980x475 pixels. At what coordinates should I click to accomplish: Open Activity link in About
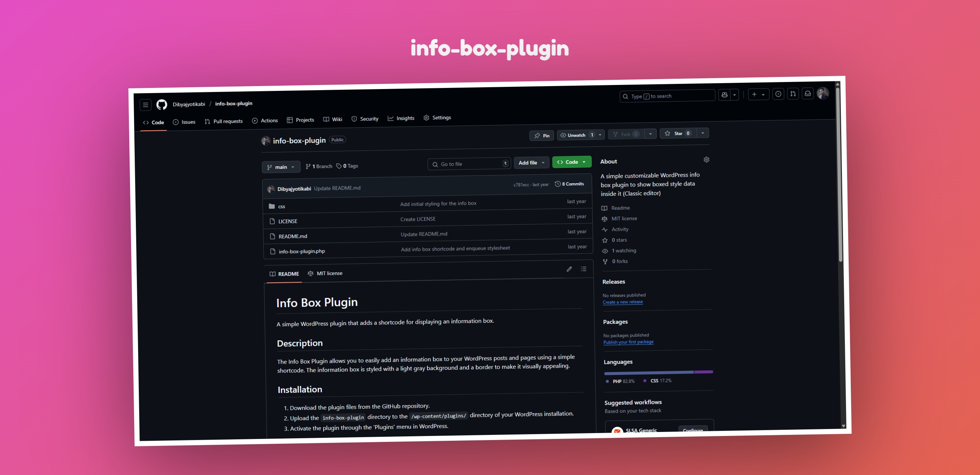click(615, 229)
